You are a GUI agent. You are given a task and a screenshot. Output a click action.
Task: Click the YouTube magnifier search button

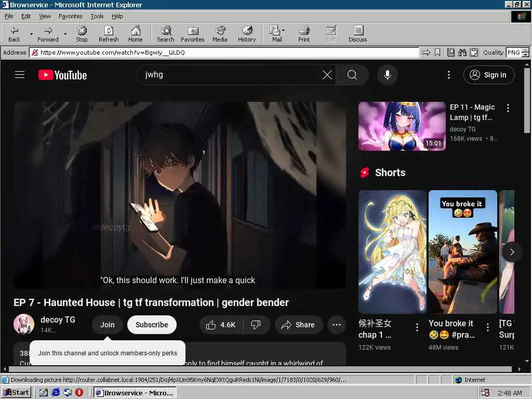(x=352, y=75)
